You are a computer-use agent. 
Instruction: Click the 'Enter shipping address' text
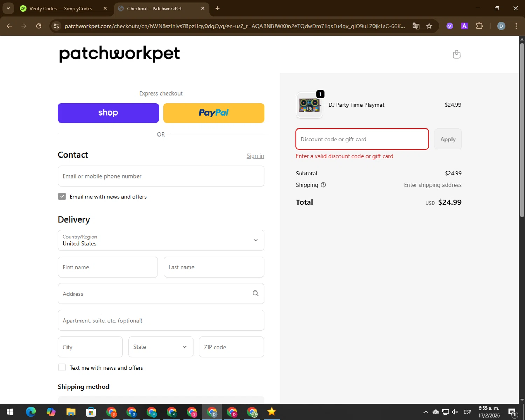(x=433, y=185)
